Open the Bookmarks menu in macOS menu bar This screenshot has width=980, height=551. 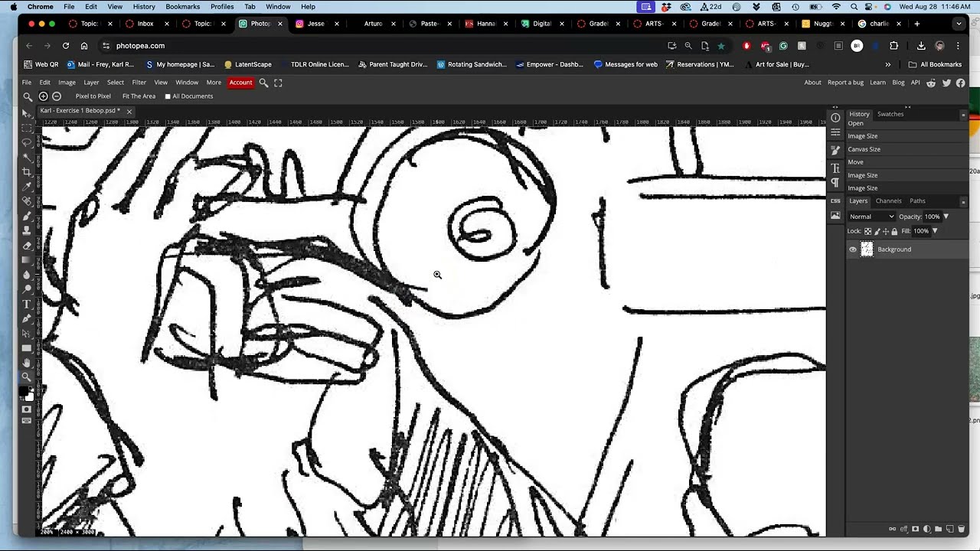(x=182, y=7)
